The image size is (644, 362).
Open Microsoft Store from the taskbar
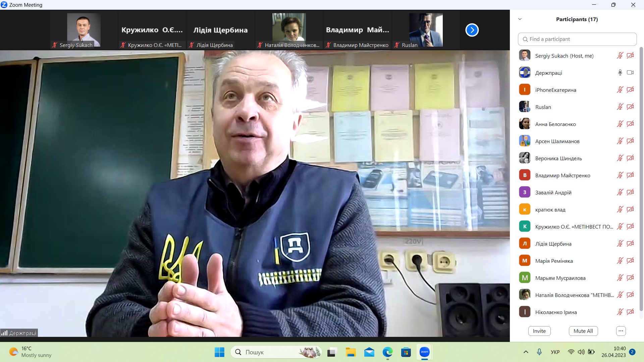tap(406, 352)
